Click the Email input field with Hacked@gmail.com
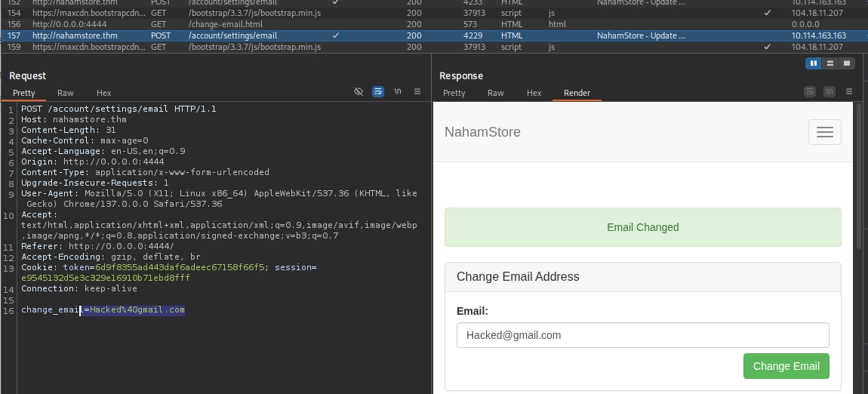 642,335
